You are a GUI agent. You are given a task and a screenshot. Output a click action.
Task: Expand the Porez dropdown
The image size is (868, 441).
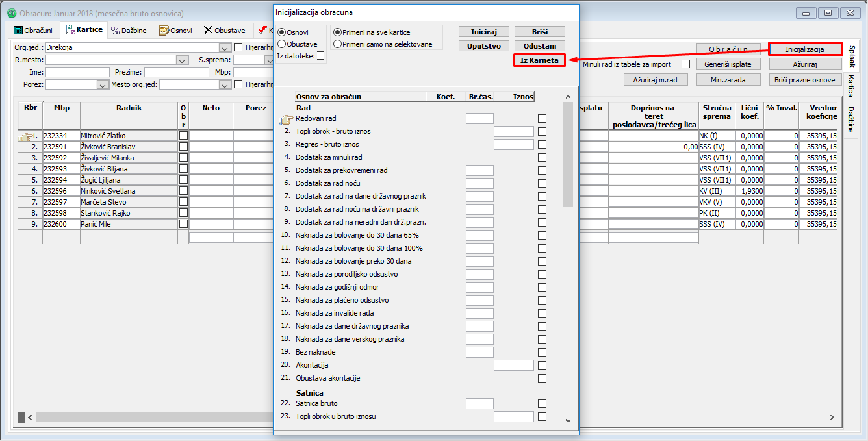click(102, 84)
